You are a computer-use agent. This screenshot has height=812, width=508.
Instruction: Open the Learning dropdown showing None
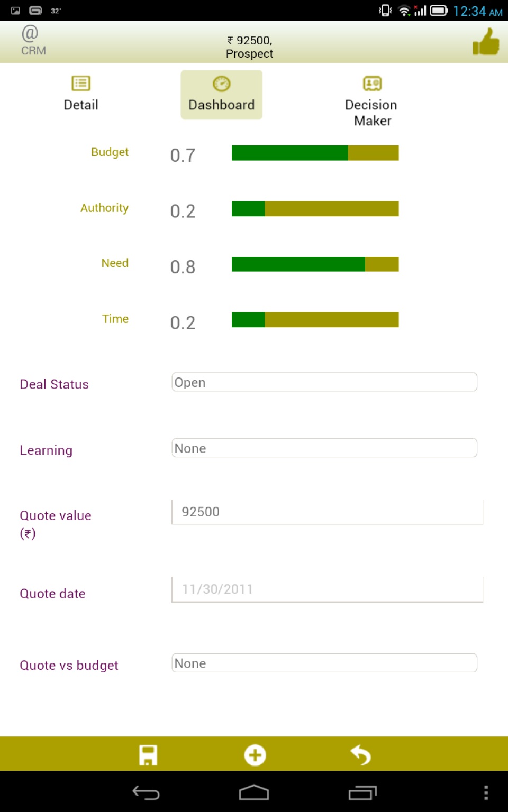(x=324, y=448)
